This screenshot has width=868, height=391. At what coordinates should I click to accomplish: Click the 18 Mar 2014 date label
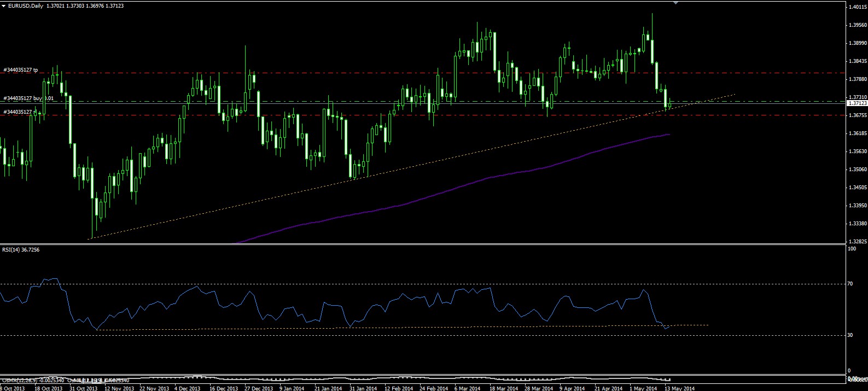click(503, 388)
